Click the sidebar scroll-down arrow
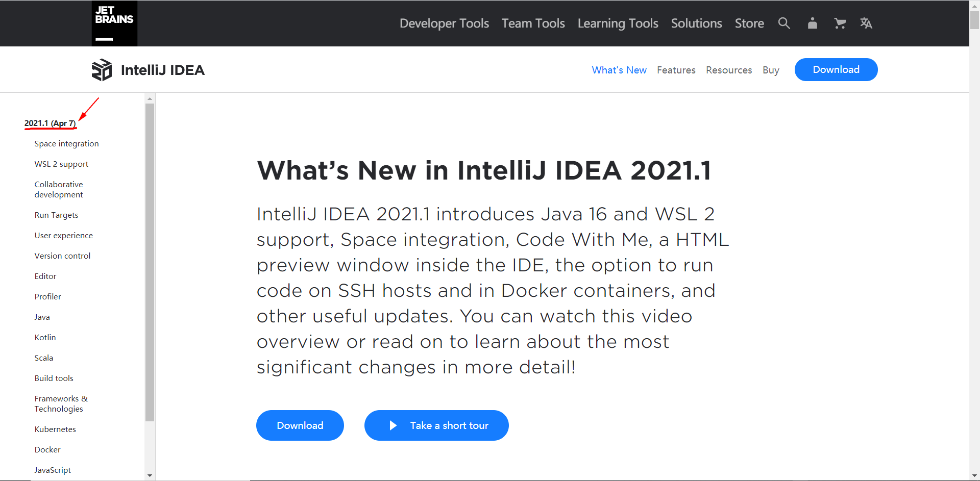980x481 pixels. 150,475
